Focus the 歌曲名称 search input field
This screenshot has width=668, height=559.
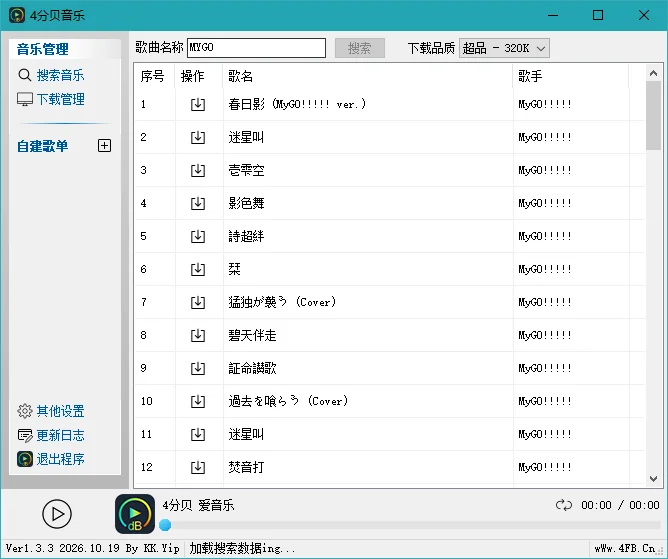point(256,48)
